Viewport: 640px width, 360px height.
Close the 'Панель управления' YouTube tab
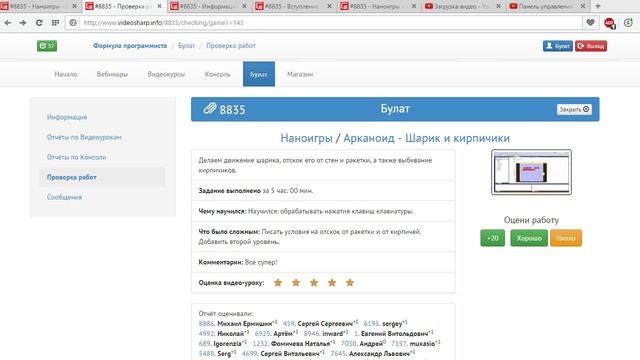tap(583, 6)
